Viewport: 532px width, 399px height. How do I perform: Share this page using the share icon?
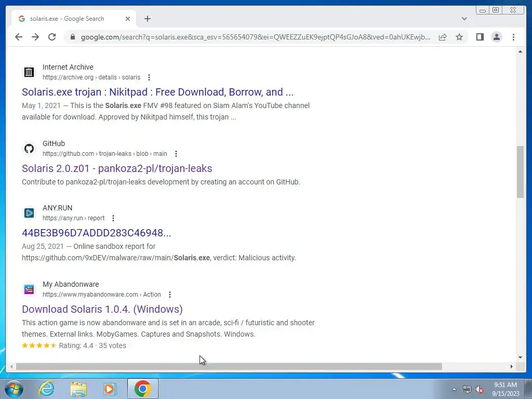point(443,37)
